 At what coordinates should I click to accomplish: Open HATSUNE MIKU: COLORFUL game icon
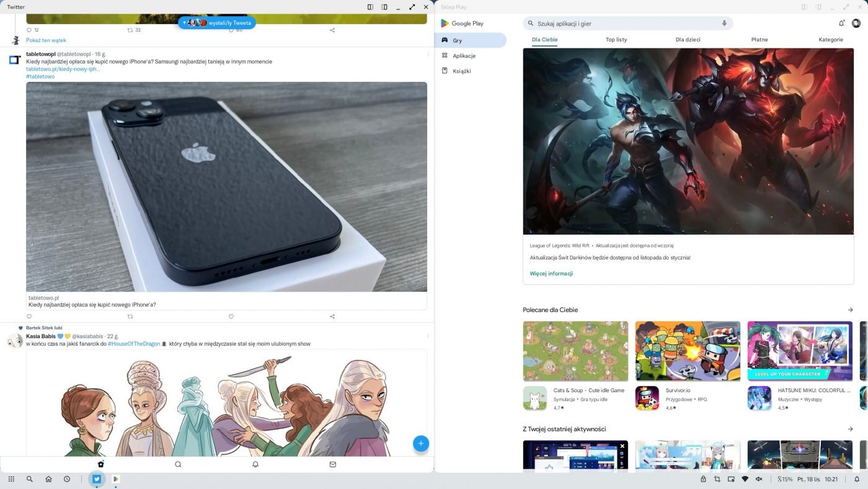pyautogui.click(x=759, y=398)
